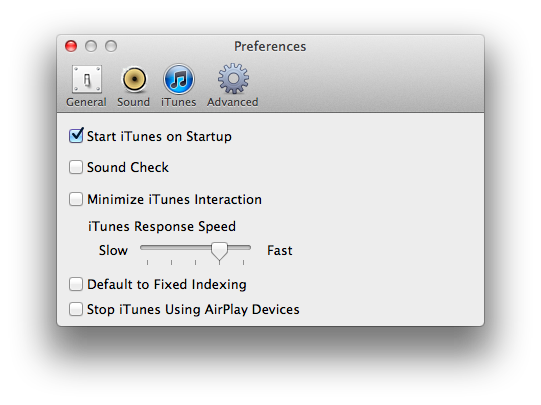The width and height of the screenshot is (541, 405).
Task: Click the Advanced tab label
Action: (233, 102)
